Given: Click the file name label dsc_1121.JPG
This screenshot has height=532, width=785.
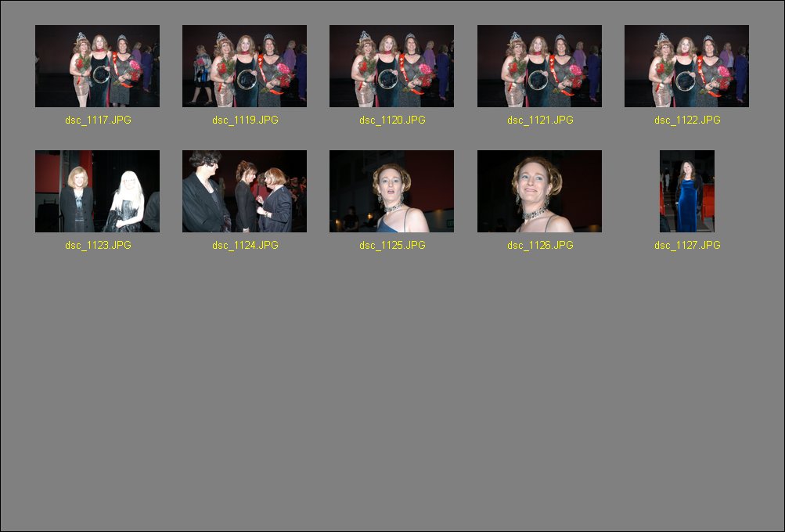Looking at the screenshot, I should 540,120.
